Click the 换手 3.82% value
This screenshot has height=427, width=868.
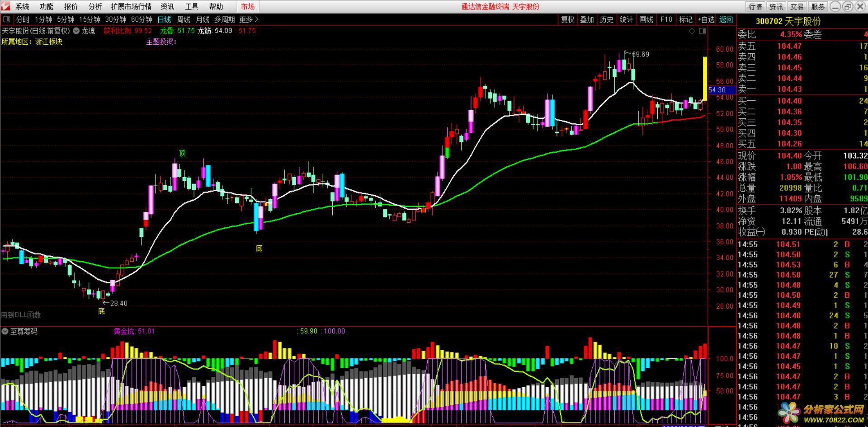(x=791, y=211)
